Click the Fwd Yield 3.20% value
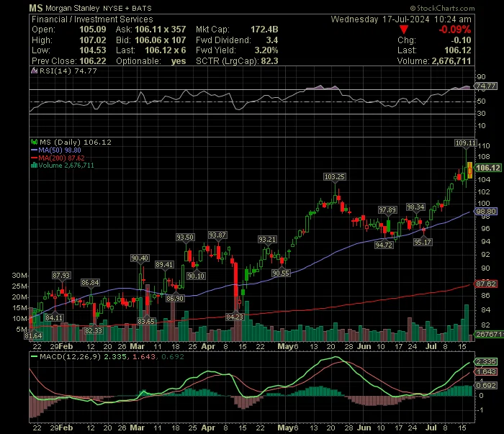 266,50
